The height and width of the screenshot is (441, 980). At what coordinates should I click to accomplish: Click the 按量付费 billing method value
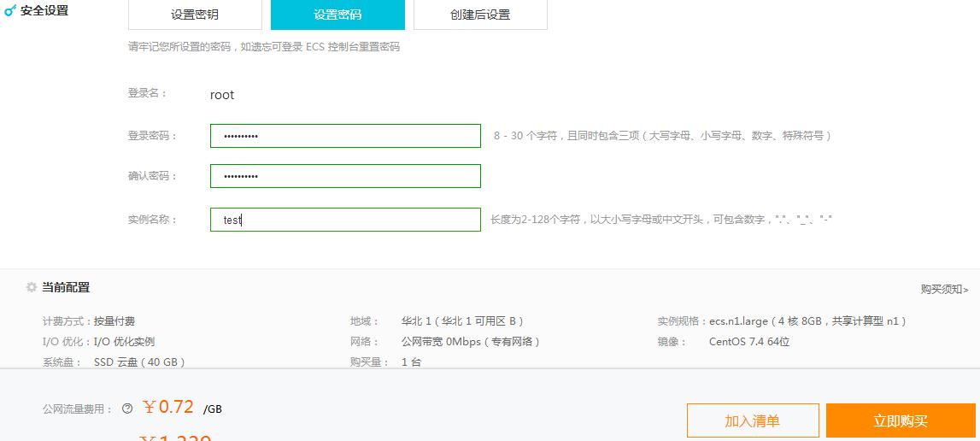coord(114,321)
